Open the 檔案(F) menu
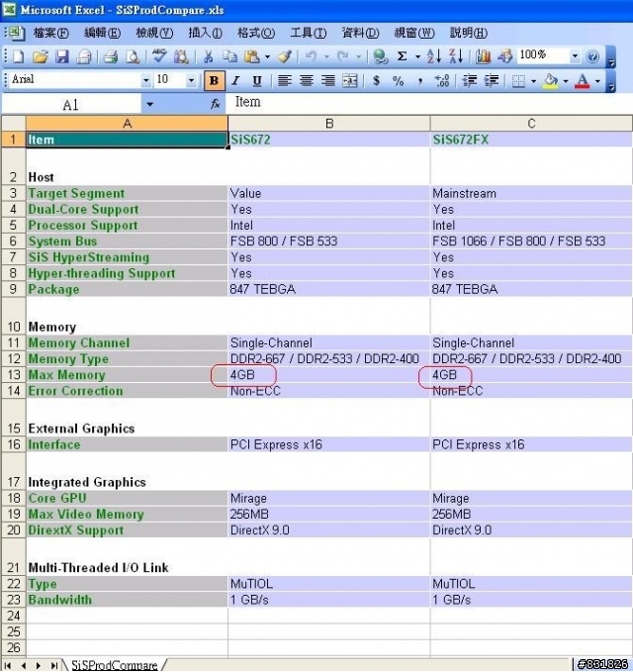Screen dimensions: 633x672 pyautogui.click(x=51, y=33)
